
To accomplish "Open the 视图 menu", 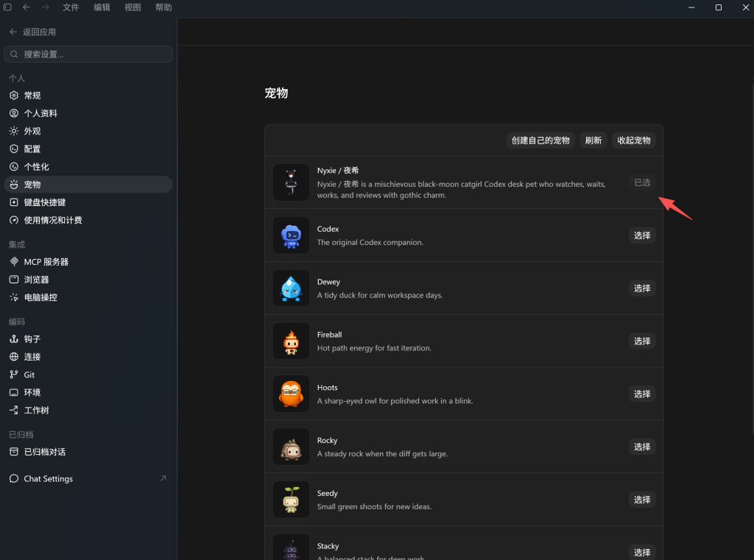I will click(133, 7).
